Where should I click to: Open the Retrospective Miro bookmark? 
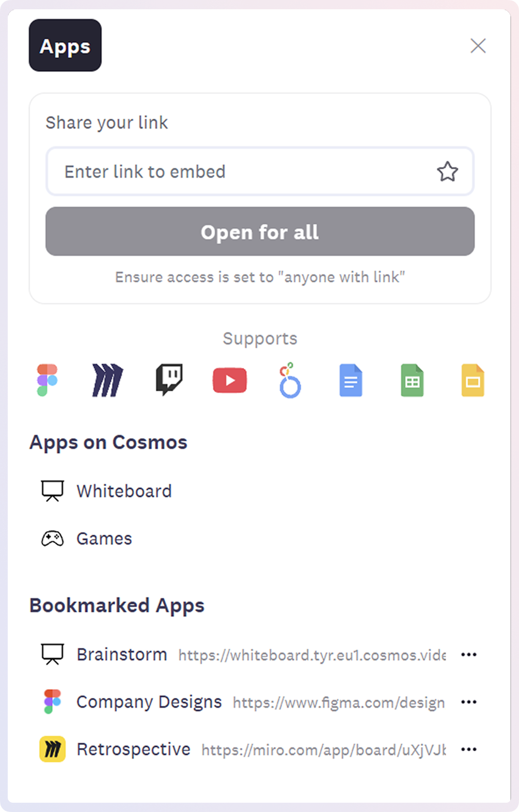pyautogui.click(x=243, y=750)
